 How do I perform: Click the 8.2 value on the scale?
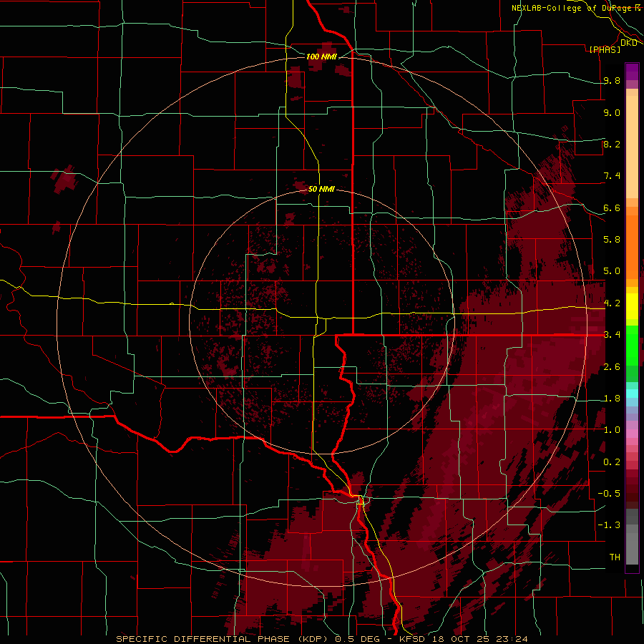612,144
